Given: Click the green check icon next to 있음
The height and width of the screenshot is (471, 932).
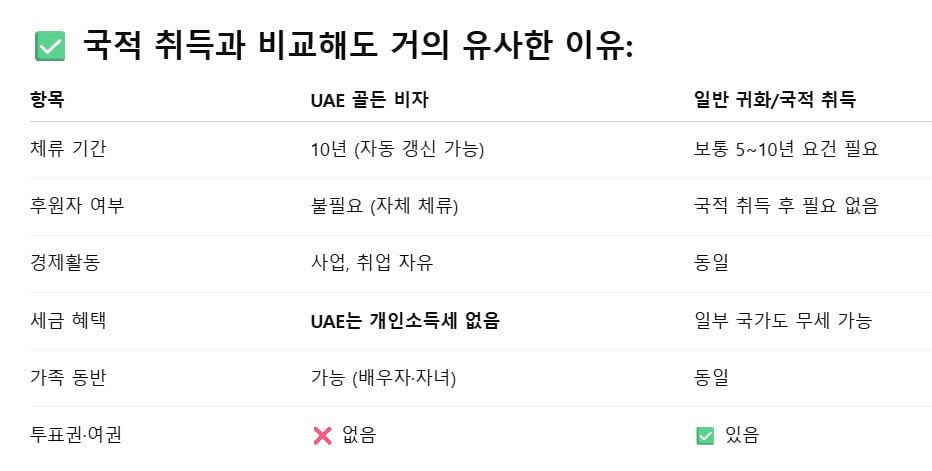Looking at the screenshot, I should tap(705, 436).
